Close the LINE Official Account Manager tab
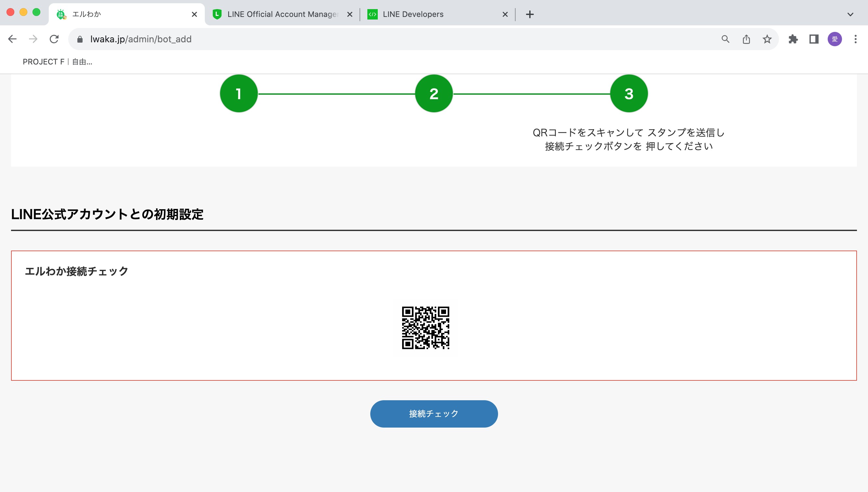This screenshot has height=492, width=868. pos(350,14)
